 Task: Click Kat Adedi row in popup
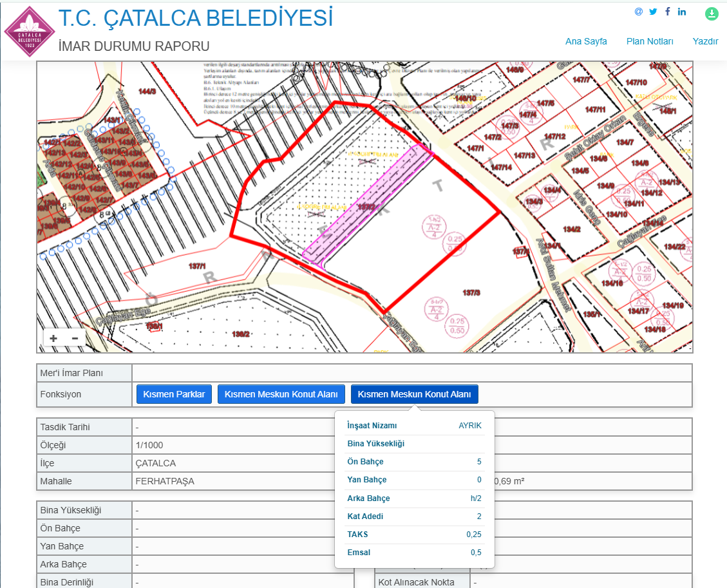[415, 517]
